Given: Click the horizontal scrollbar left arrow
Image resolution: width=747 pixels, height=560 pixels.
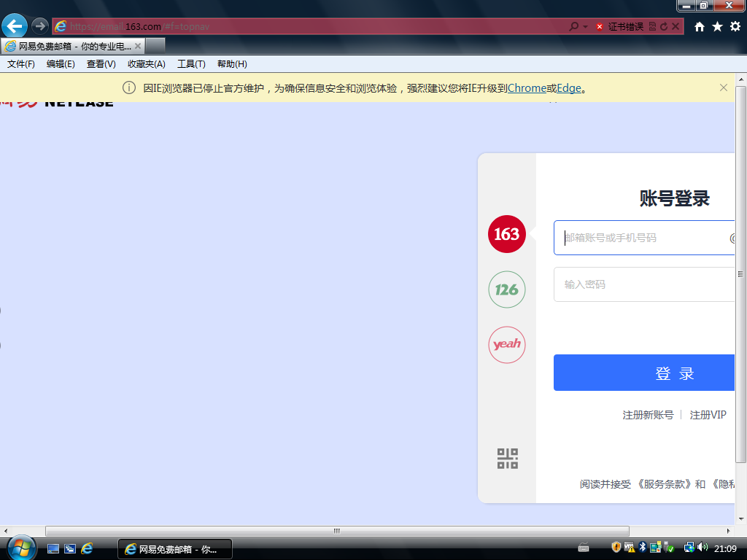Looking at the screenshot, I should coord(5,531).
